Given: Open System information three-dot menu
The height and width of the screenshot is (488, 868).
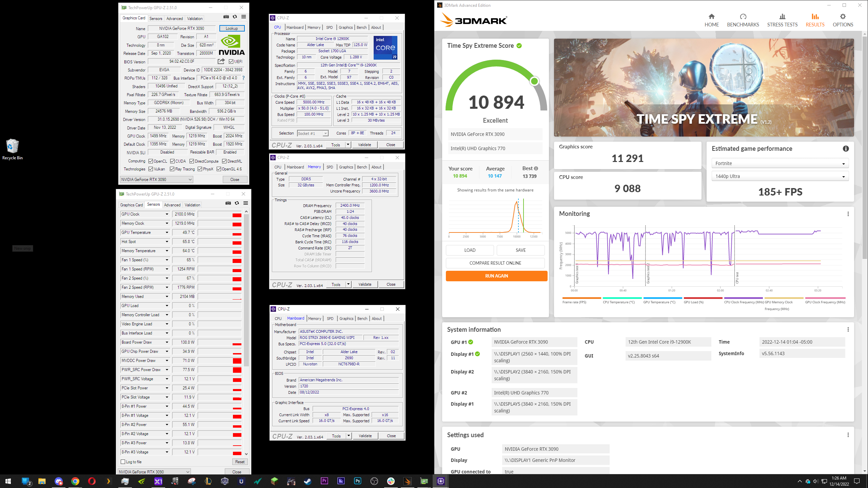Looking at the screenshot, I should pos(848,329).
